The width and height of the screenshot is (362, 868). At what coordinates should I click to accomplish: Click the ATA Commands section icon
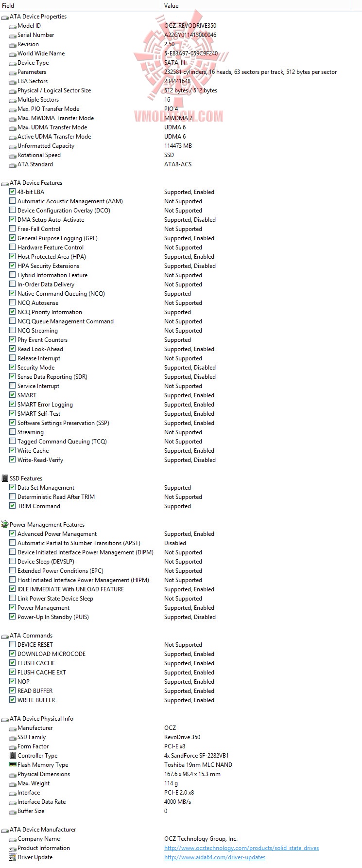(5, 636)
